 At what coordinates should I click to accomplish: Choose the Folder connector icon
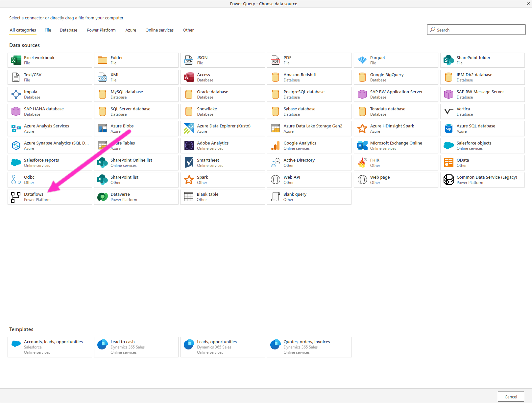pos(103,60)
